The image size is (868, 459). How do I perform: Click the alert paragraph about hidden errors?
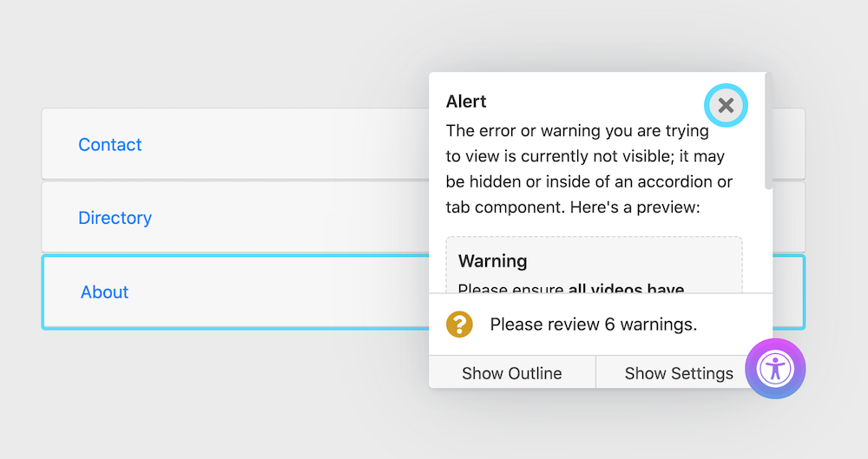coord(589,169)
